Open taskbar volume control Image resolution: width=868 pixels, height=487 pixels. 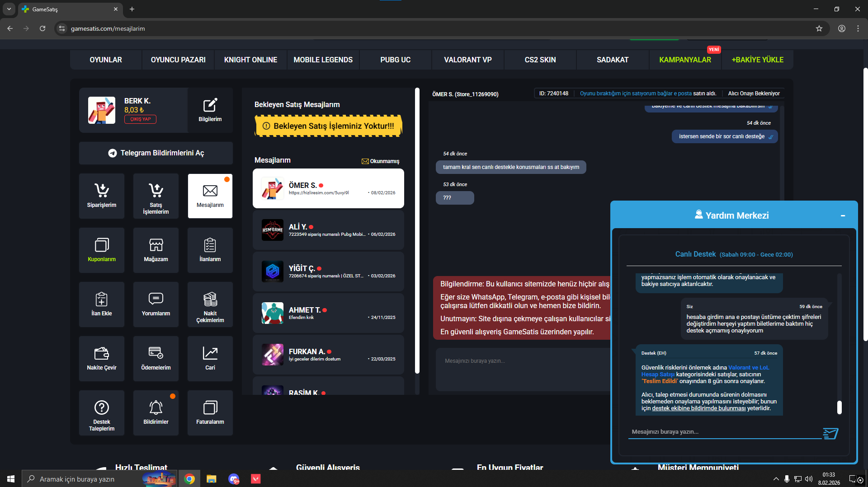click(809, 479)
